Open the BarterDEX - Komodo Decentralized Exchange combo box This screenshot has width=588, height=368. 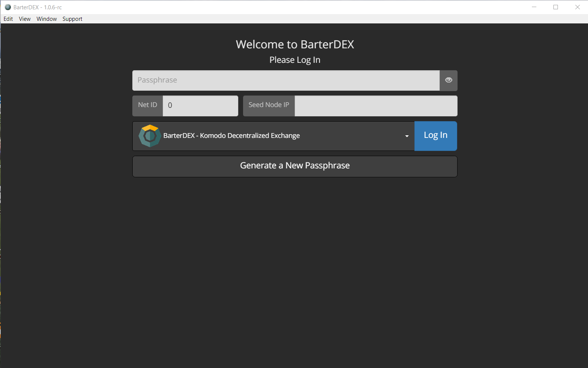[274, 136]
